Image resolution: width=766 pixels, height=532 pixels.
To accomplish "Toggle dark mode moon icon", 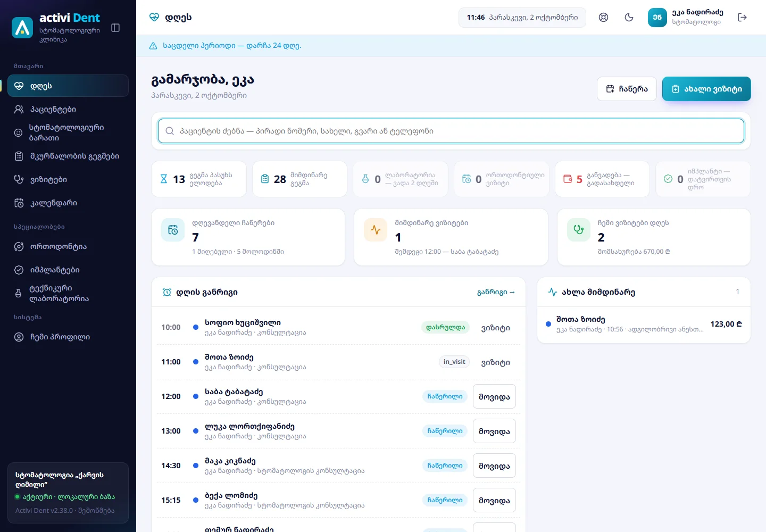I will (x=629, y=18).
